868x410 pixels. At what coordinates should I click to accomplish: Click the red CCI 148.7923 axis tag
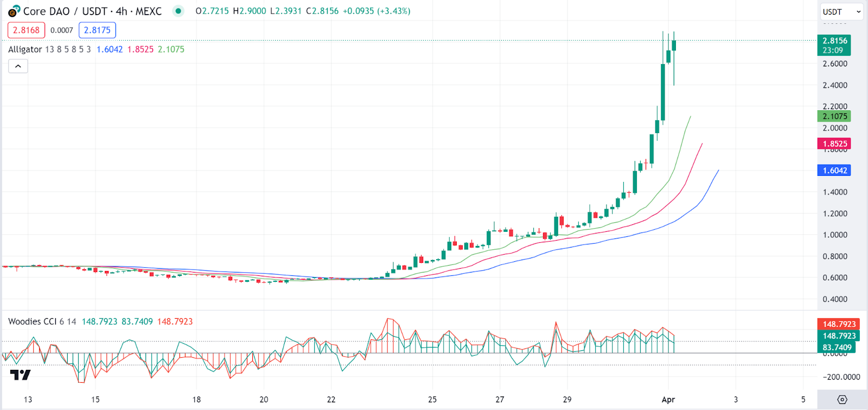click(838, 324)
